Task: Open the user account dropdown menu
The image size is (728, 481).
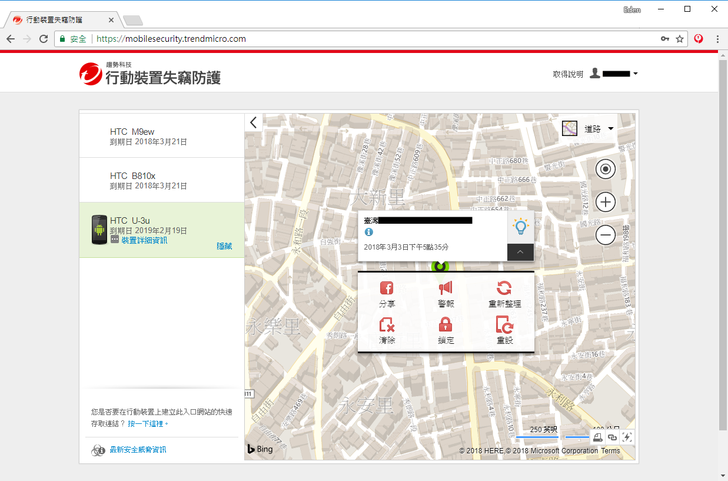Action: pos(614,74)
